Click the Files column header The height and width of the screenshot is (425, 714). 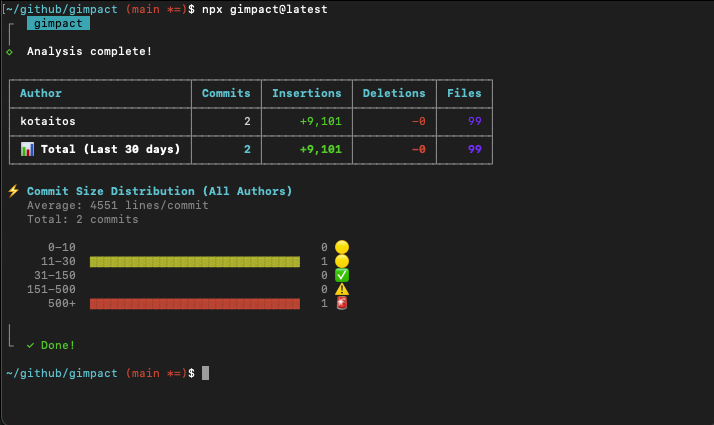click(x=464, y=93)
